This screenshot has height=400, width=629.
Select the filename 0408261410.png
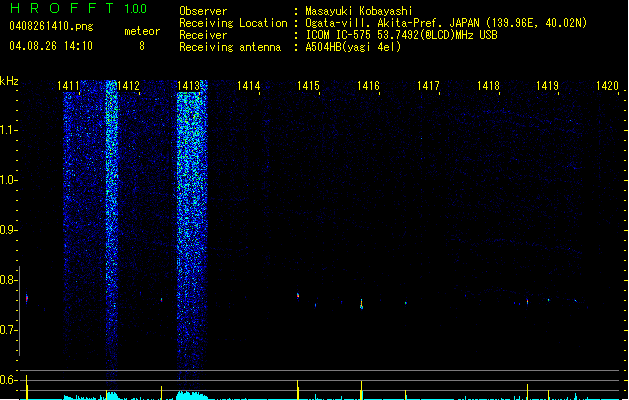(x=51, y=26)
